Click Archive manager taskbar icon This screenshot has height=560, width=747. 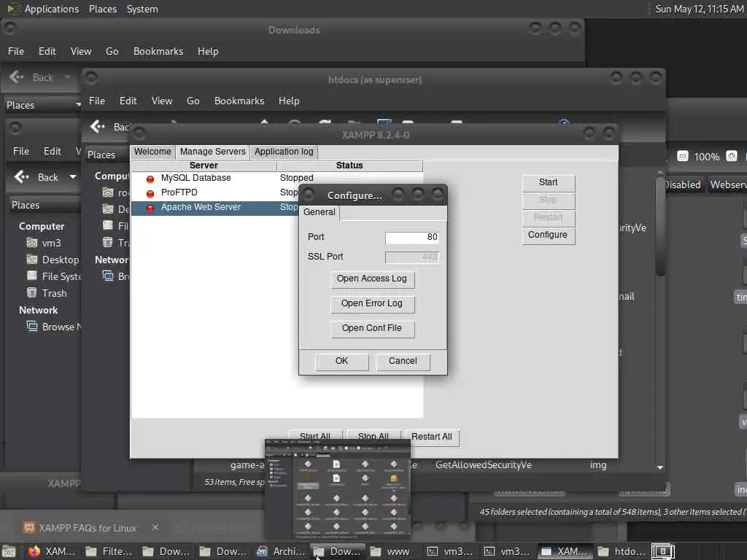pos(262,551)
